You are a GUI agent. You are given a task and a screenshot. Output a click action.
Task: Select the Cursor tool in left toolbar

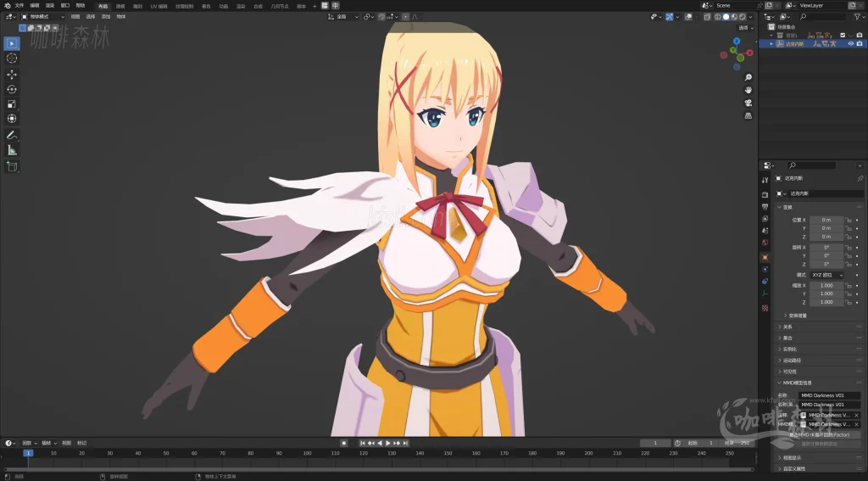12,59
